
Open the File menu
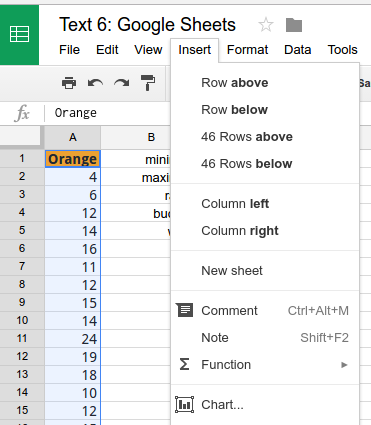click(69, 50)
